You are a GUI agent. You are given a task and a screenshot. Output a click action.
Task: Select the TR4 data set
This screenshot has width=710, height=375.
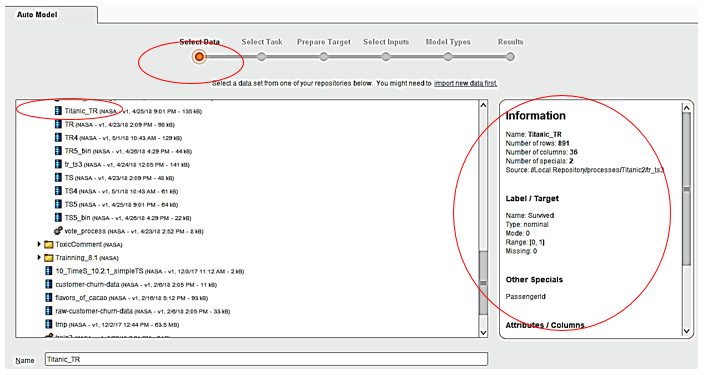(123, 138)
